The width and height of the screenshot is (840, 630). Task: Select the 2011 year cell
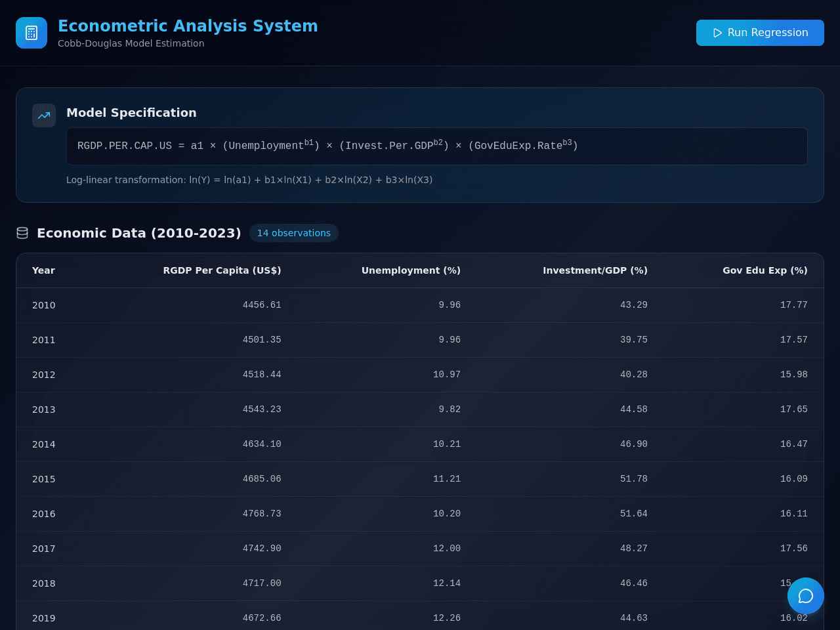(44, 340)
